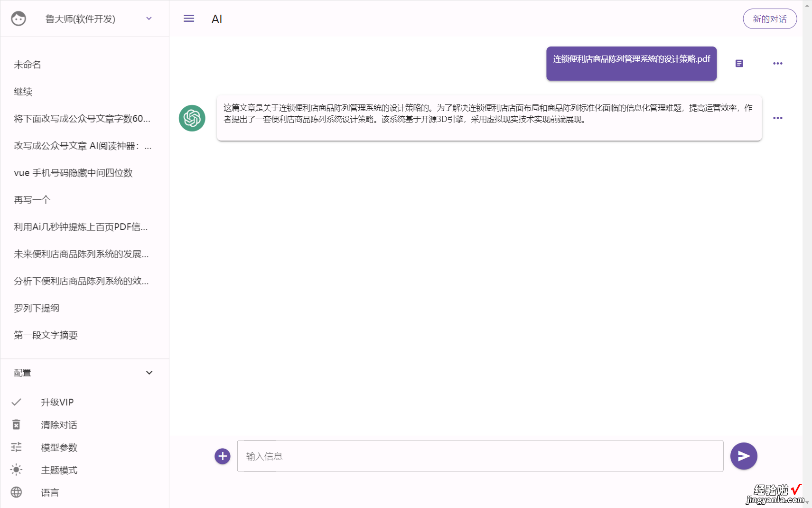This screenshot has width=812, height=508.
Task: Click the sliders icon for 模型参数
Action: pyautogui.click(x=16, y=447)
